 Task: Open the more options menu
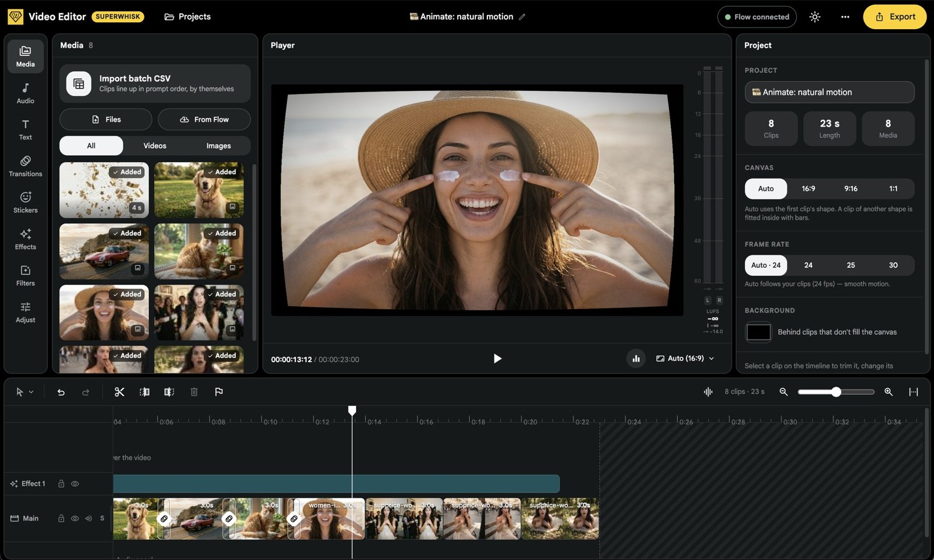click(x=845, y=17)
